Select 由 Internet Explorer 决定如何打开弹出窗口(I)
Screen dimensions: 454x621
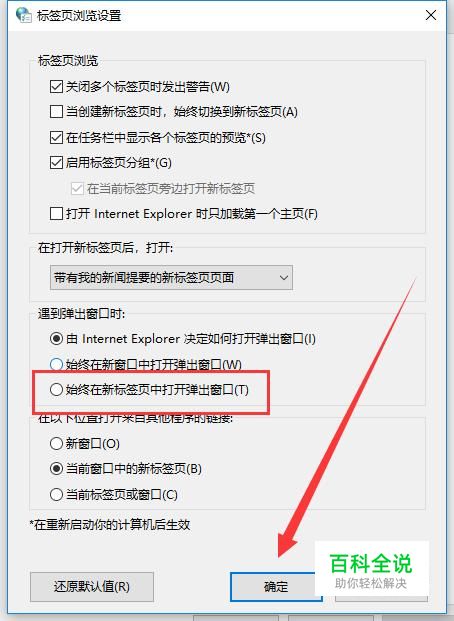pos(56,339)
